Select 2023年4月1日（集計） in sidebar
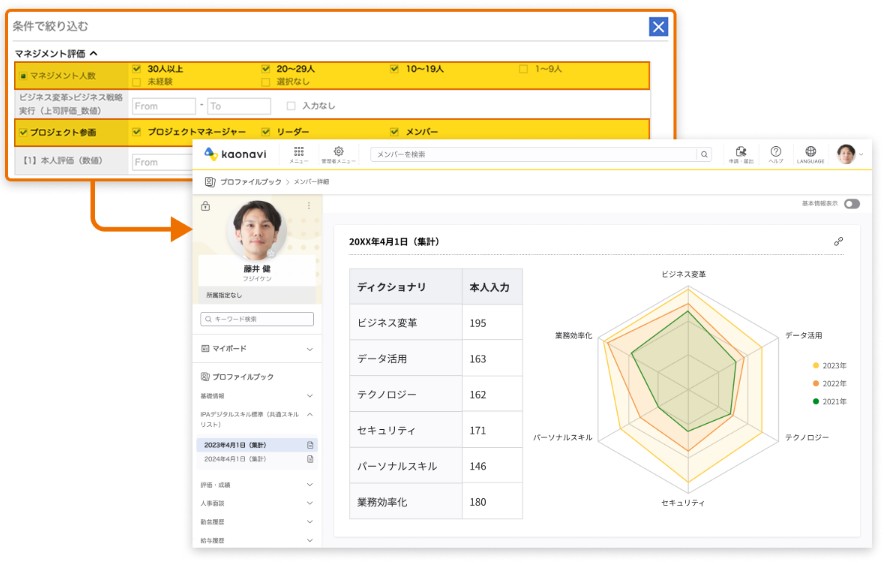 coord(257,445)
